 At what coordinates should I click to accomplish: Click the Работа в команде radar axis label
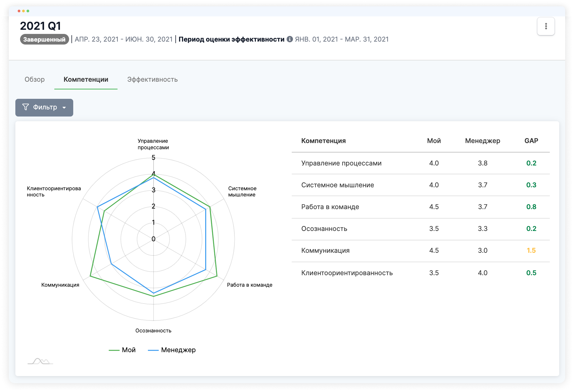[x=250, y=285]
